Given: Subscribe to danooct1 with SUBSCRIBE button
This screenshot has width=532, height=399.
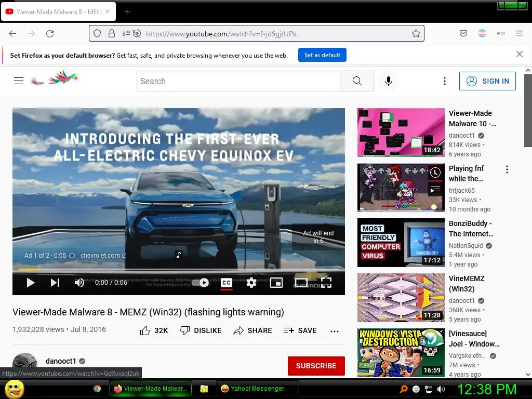Looking at the screenshot, I should 316,366.
